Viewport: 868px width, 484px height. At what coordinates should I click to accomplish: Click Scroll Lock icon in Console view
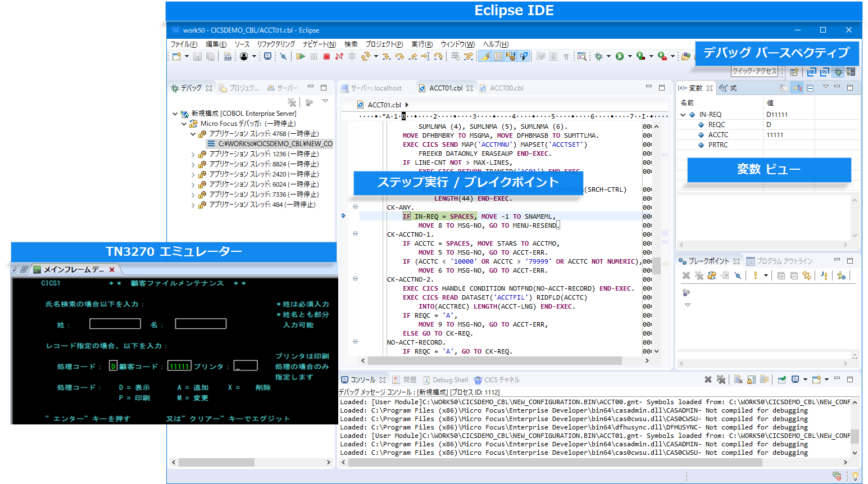tap(751, 380)
